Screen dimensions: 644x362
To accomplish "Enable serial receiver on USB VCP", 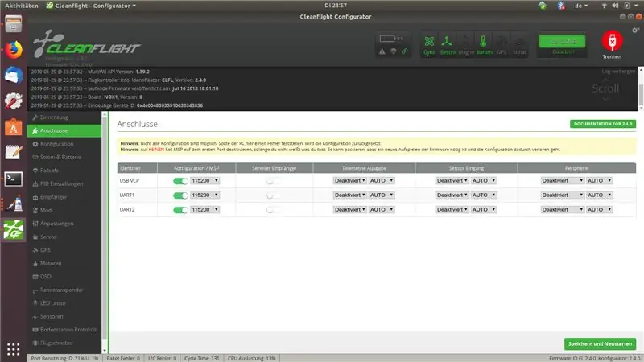I will point(274,181).
